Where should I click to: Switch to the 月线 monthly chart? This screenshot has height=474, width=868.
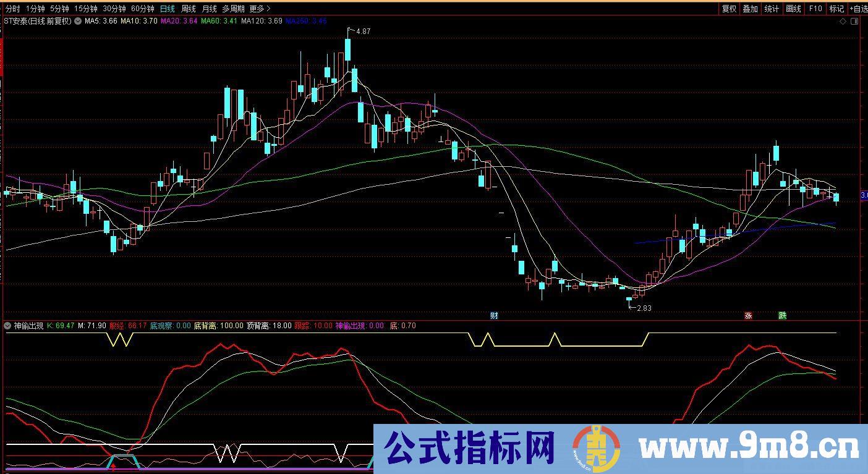[210, 9]
